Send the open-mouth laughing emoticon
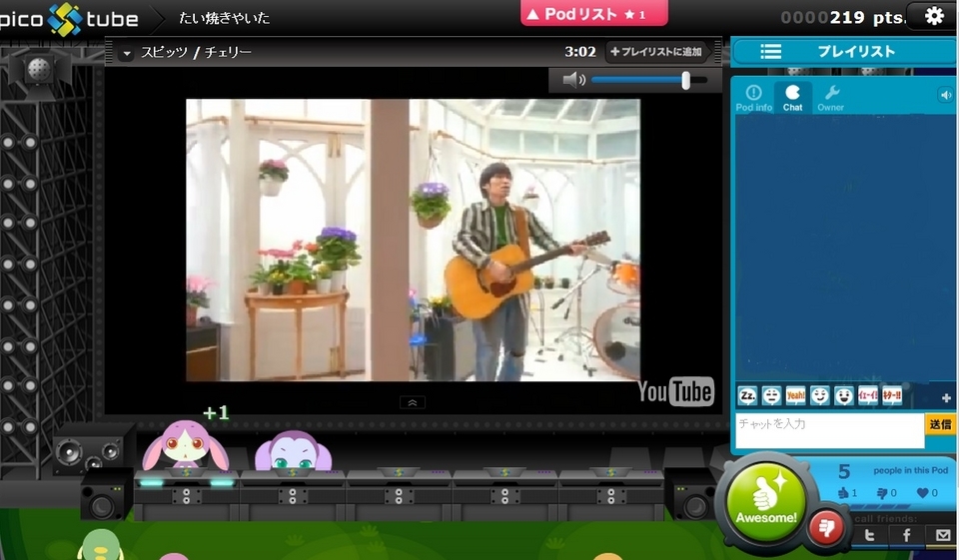 click(x=844, y=396)
